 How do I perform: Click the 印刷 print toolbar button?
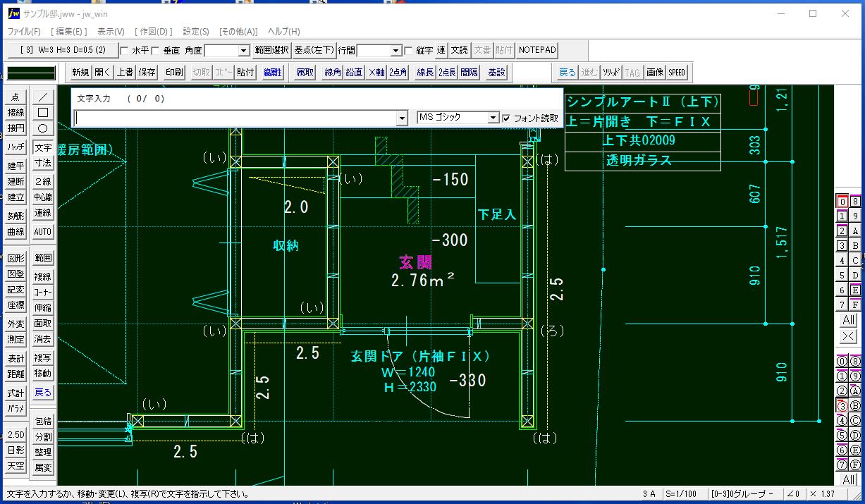174,72
